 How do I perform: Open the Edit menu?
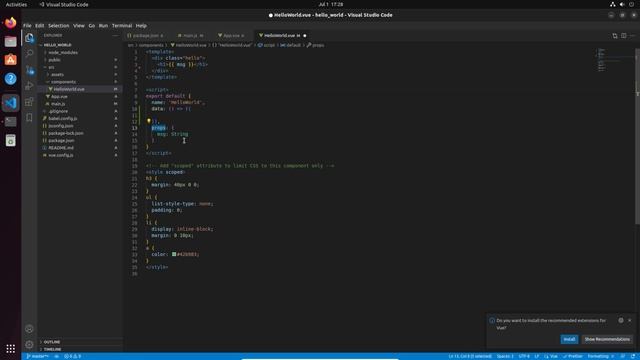pyautogui.click(x=40, y=26)
